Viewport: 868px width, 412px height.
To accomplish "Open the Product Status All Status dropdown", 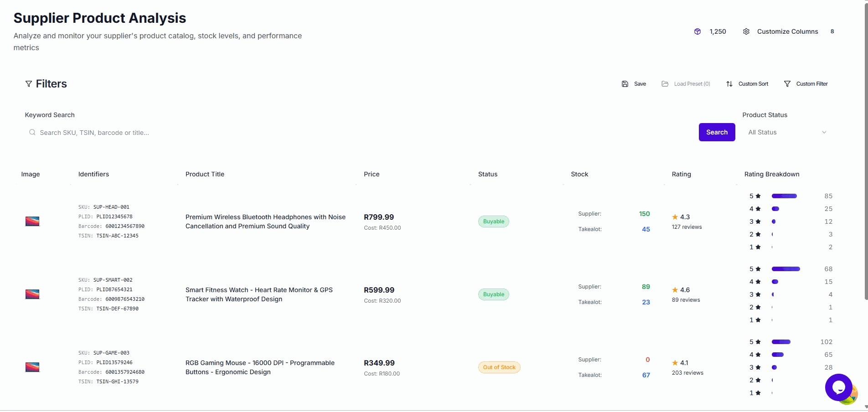I will (787, 132).
